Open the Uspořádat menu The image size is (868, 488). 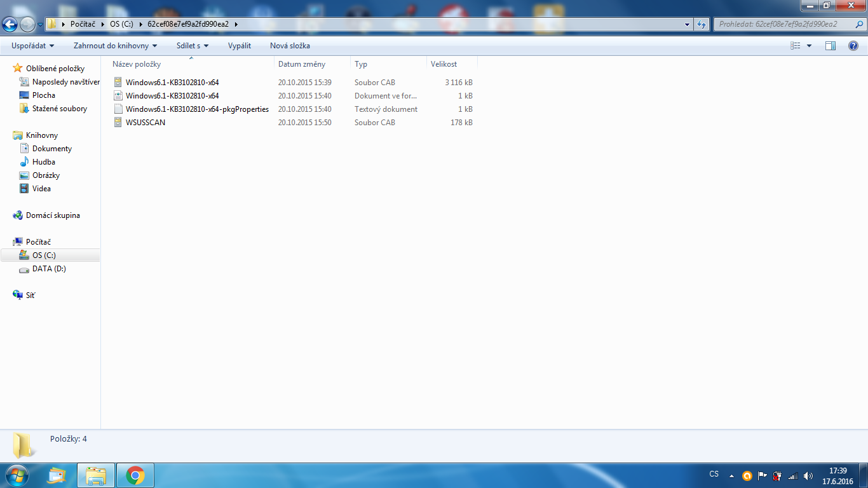[x=33, y=46]
